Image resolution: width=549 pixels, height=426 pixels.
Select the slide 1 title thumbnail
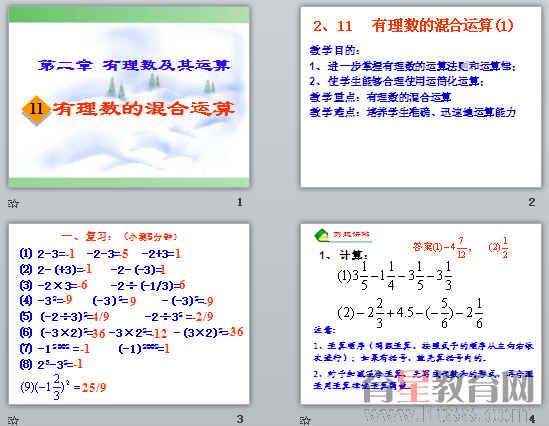click(129, 97)
